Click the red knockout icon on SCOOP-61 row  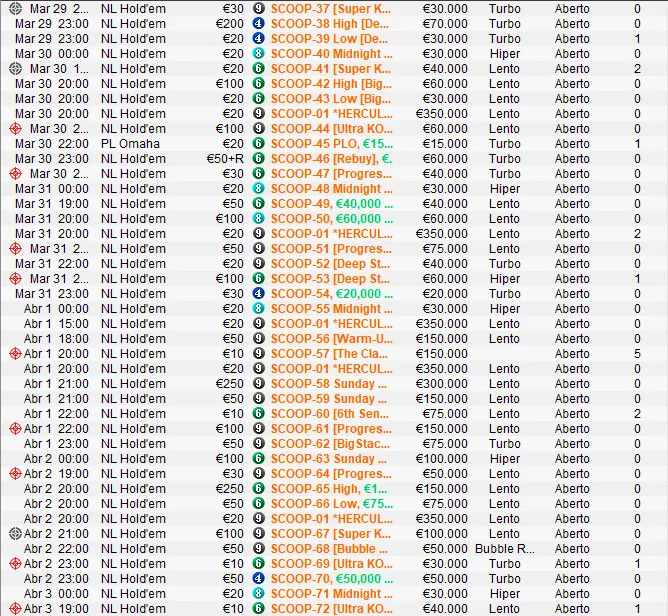click(x=15, y=428)
